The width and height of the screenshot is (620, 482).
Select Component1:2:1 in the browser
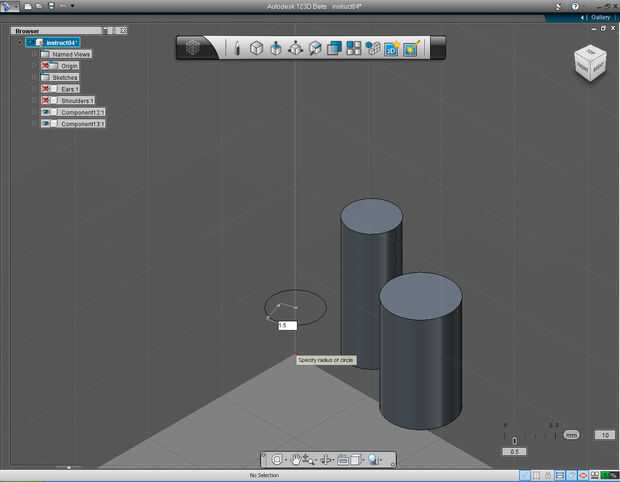coord(83,112)
